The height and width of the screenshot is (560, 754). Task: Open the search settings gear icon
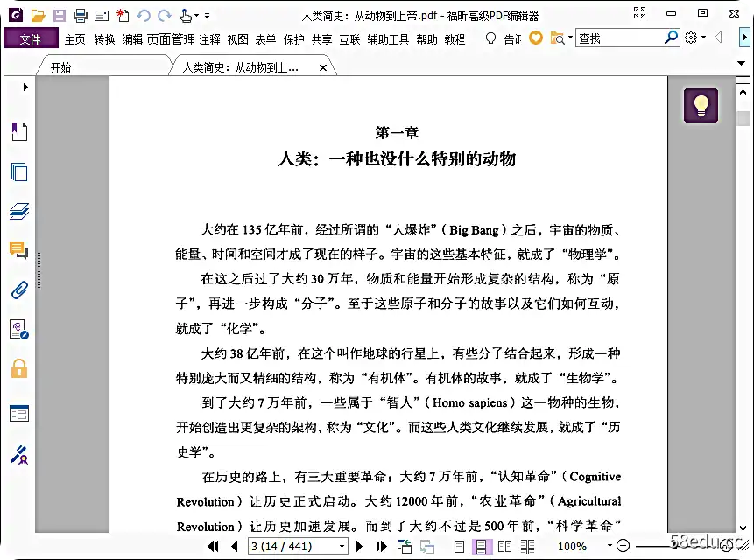click(691, 38)
